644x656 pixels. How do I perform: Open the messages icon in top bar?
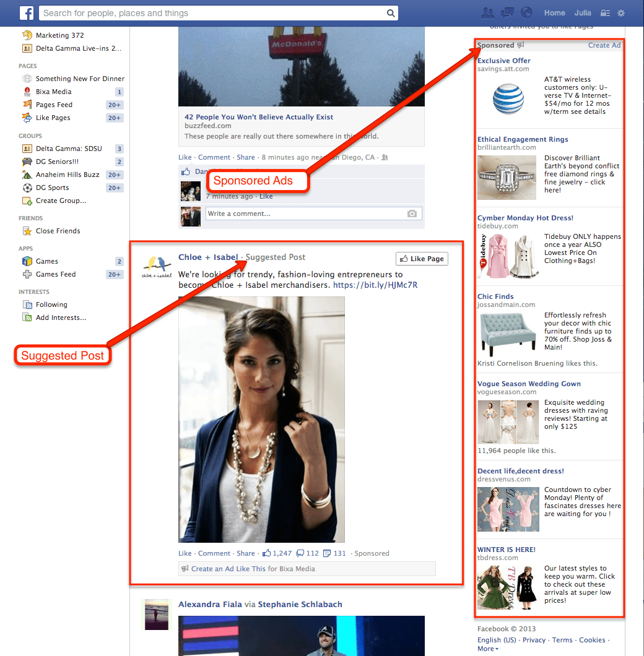pyautogui.click(x=507, y=13)
